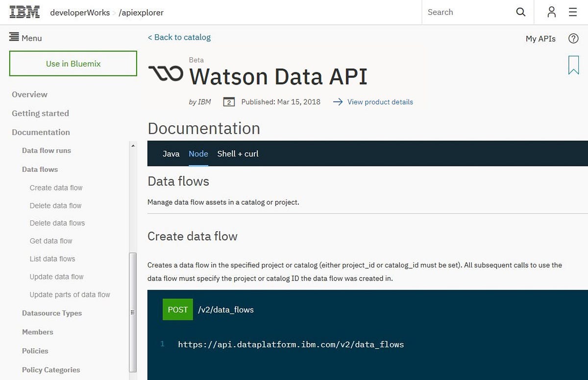Toggle the bookmark ribbon for Watson Data API
The image size is (588, 380).
coord(573,65)
